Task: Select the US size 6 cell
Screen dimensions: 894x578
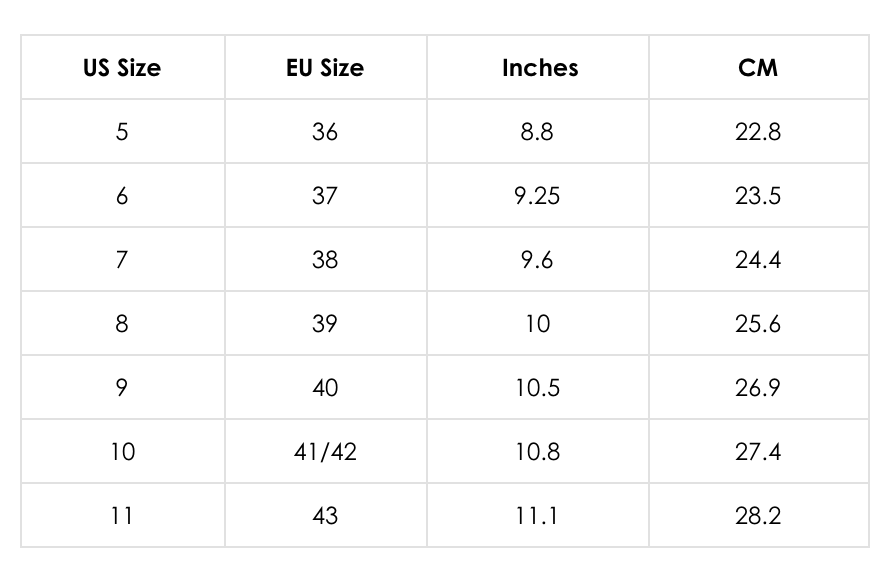Action: [x=122, y=196]
